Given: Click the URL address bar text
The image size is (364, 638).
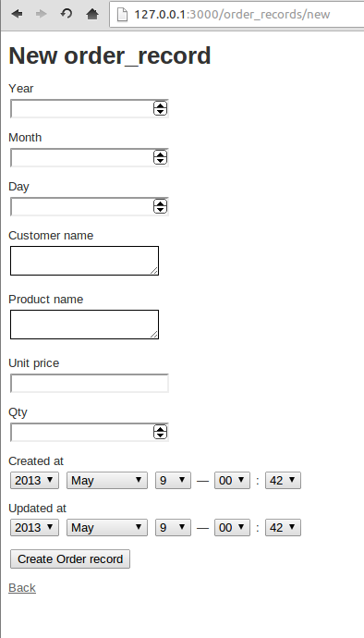Looking at the screenshot, I should click(232, 14).
